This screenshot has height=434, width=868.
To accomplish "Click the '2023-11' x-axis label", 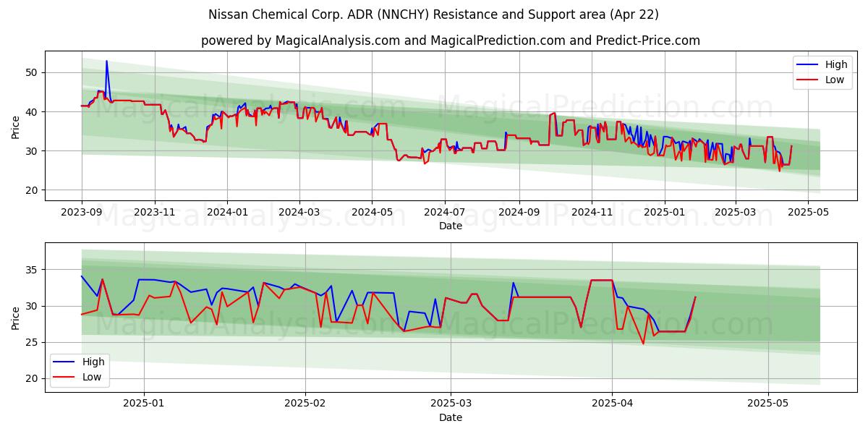I will (155, 213).
